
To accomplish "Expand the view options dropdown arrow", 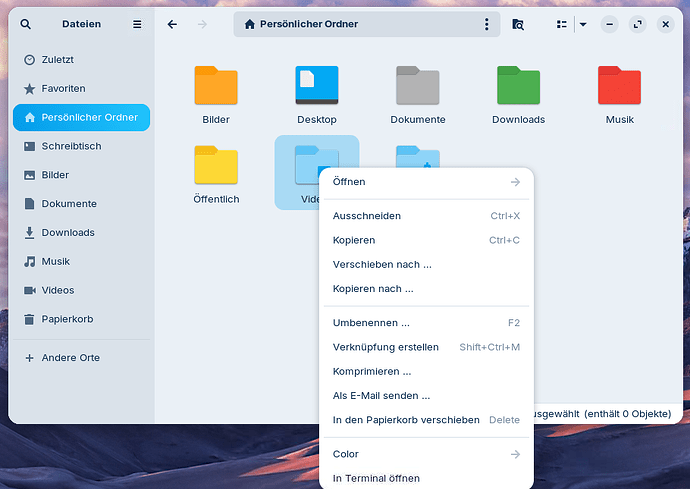I will coord(583,24).
